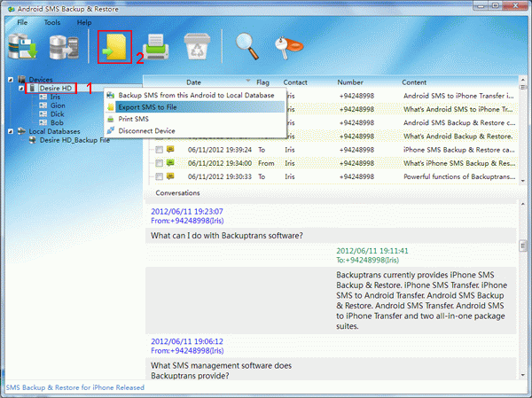Open SMS Backup & Restore for iPhone Released link
The width and height of the screenshot is (532, 398).
75,387
